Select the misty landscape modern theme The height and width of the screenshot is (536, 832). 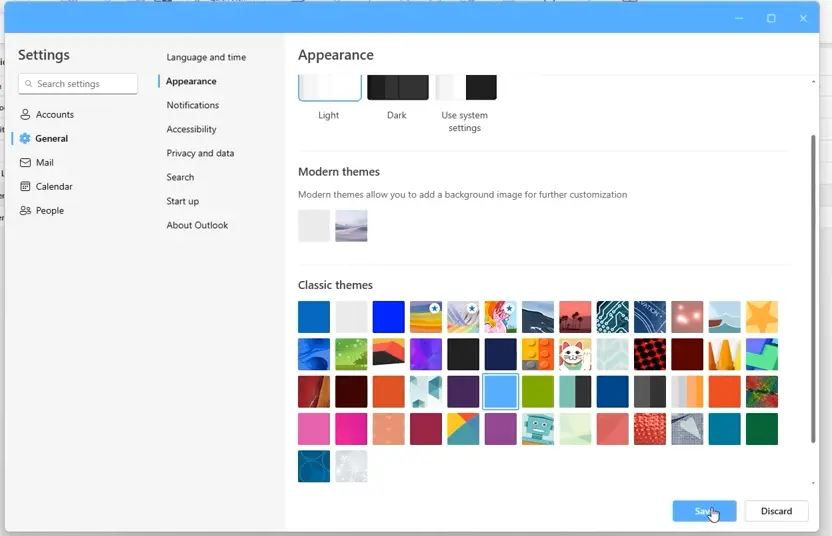click(351, 226)
